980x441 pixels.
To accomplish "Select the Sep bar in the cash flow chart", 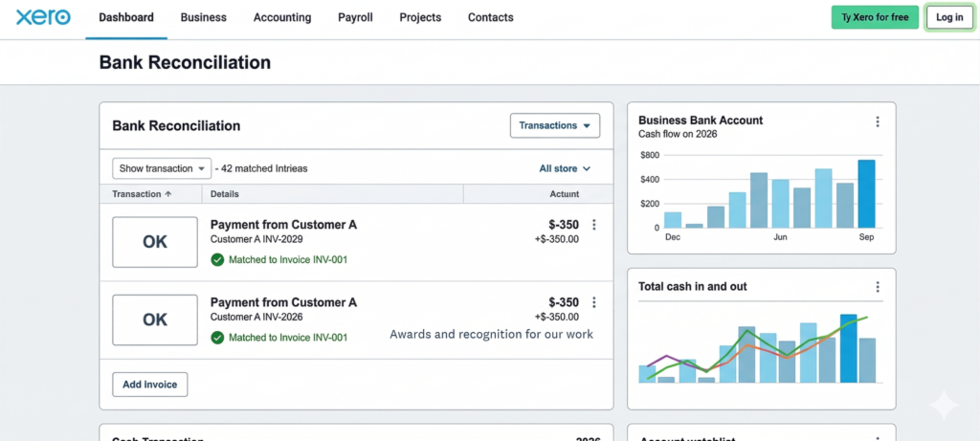I will click(x=866, y=194).
